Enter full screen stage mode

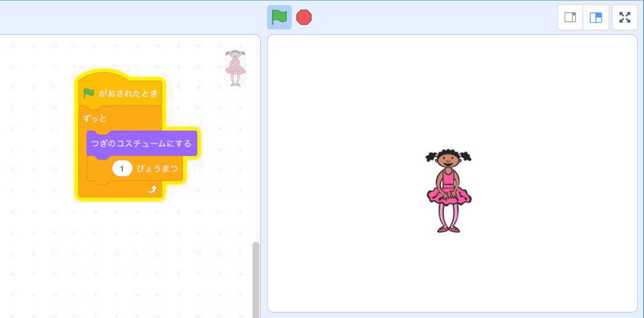(x=625, y=17)
